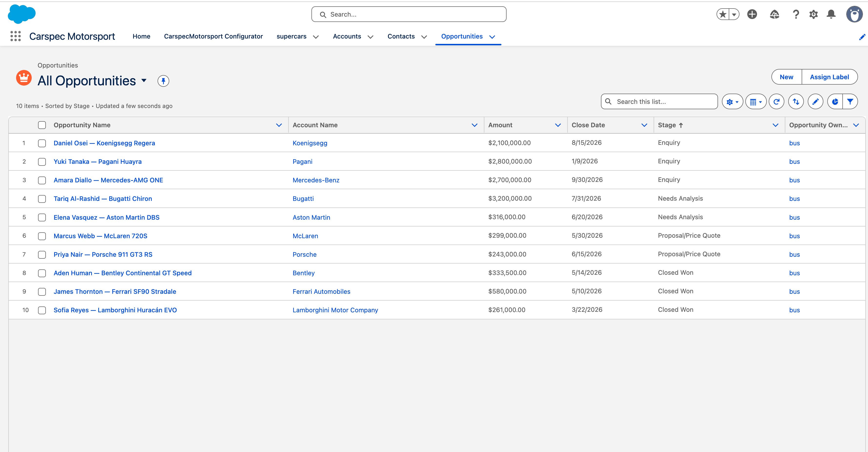868x452 pixels.
Task: Check the Marcus Webb row checkbox
Action: pos(42,236)
